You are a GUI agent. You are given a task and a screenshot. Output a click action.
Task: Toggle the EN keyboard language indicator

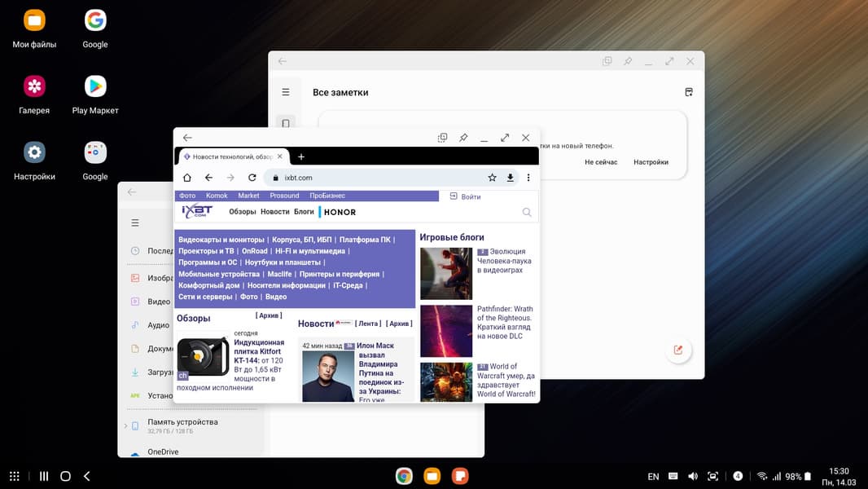[x=653, y=477]
